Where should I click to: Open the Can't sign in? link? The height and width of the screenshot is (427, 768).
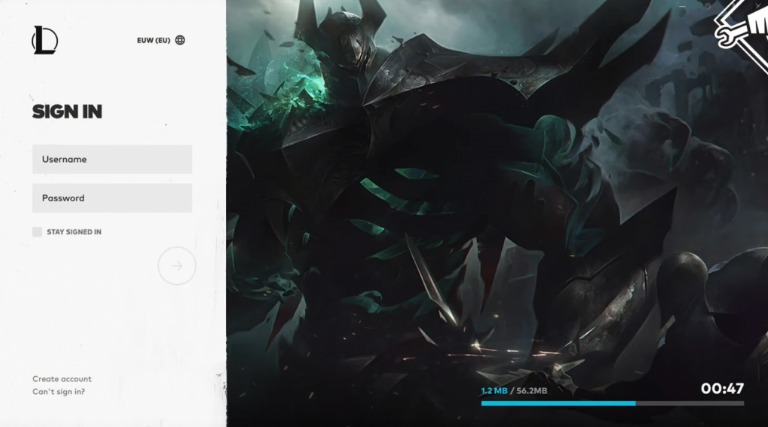tap(59, 391)
